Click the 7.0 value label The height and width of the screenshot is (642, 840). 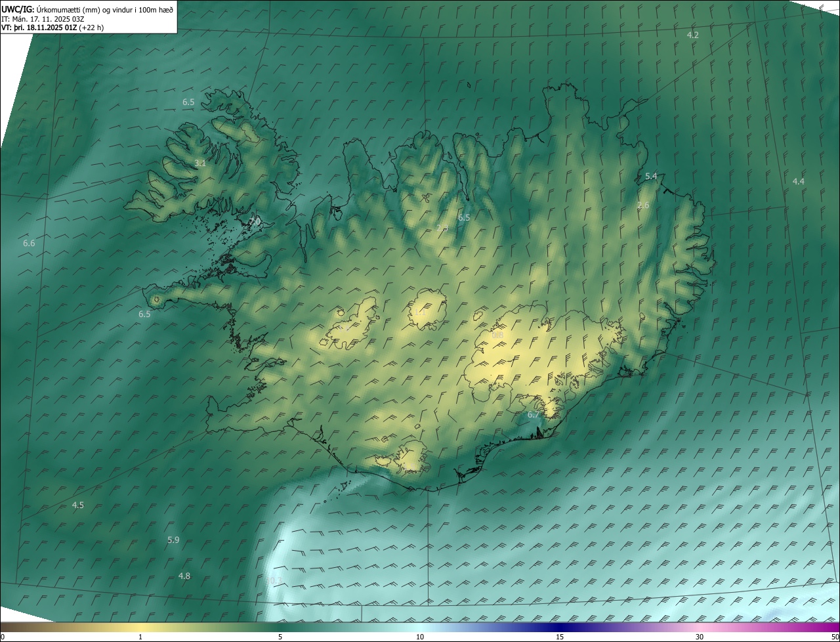255,222
